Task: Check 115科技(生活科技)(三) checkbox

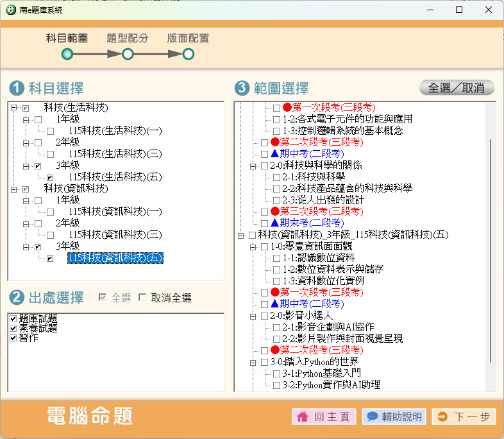Action: [50, 155]
